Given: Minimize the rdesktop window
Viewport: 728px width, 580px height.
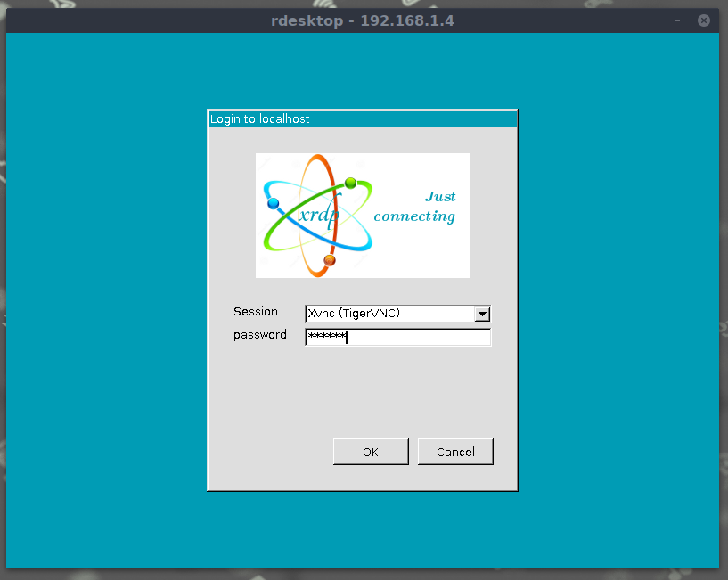Looking at the screenshot, I should pos(677,20).
